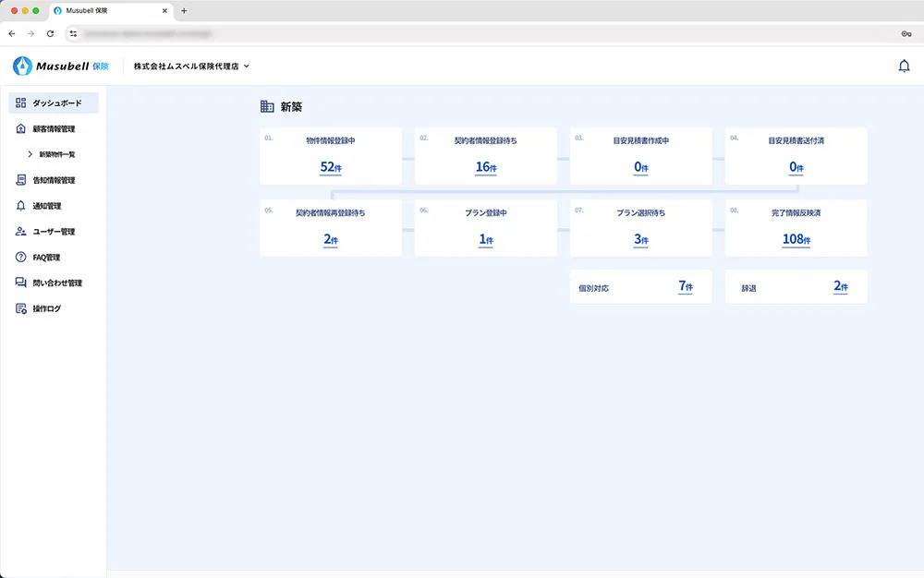Open the 株式会社ムスベル保険代理店 agency dropdown
This screenshot has width=924, height=578.
pos(191,66)
